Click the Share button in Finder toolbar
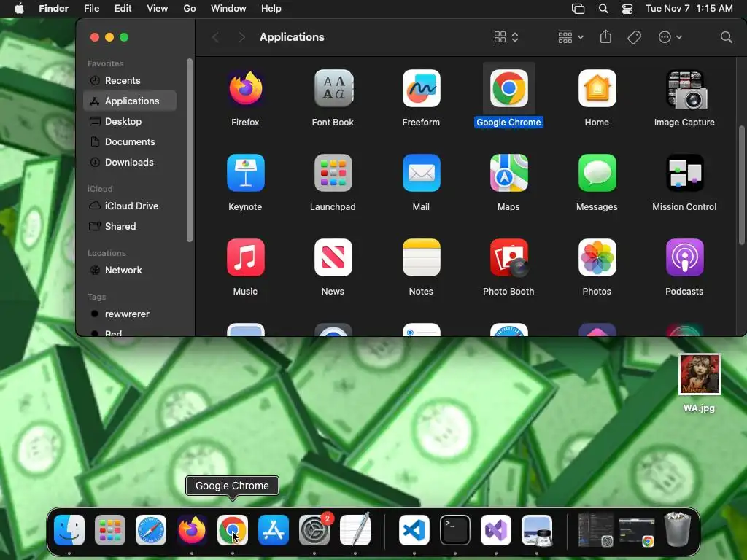Image resolution: width=747 pixels, height=560 pixels. (605, 36)
